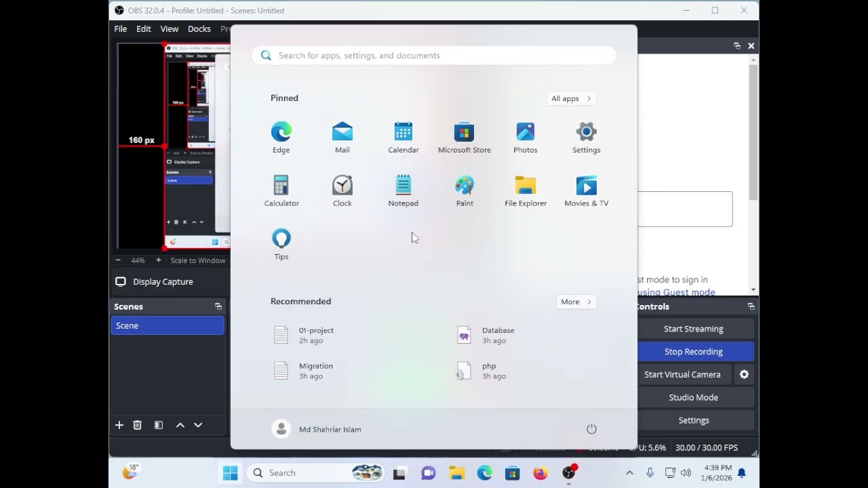Click the OBS preview thumbnail

tap(174, 146)
